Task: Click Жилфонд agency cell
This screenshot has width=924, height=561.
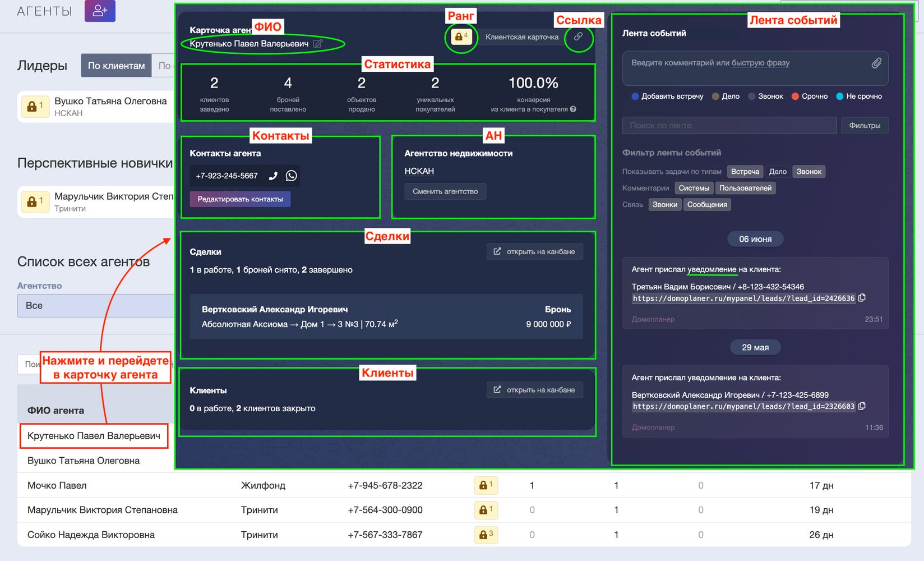Action: (x=263, y=485)
